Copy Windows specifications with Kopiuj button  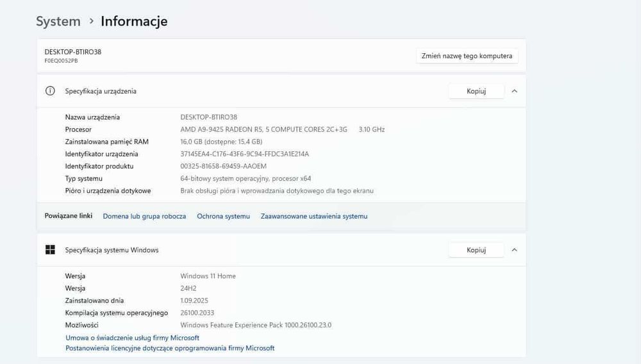pos(476,250)
